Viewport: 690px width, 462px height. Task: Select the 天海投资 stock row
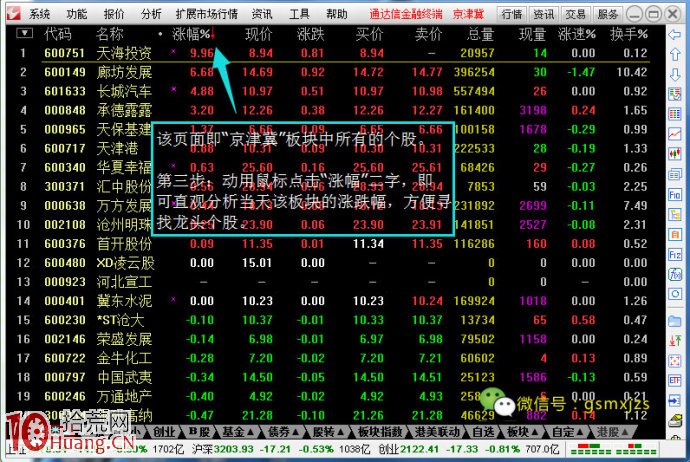coord(334,53)
